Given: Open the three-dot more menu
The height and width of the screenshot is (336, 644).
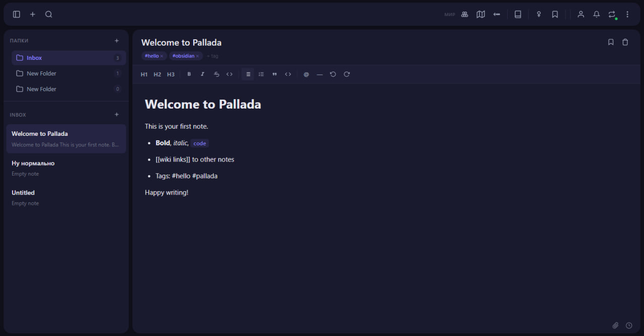Looking at the screenshot, I should [627, 15].
